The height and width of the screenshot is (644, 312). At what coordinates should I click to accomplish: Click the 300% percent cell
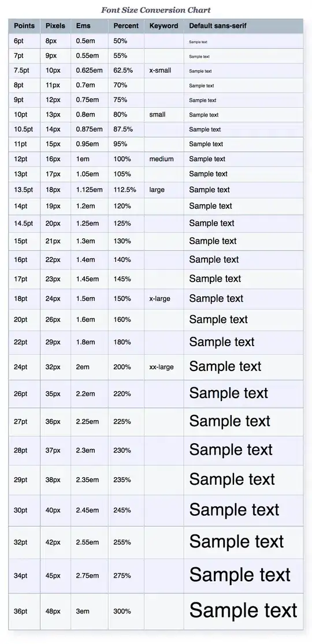[126, 611]
